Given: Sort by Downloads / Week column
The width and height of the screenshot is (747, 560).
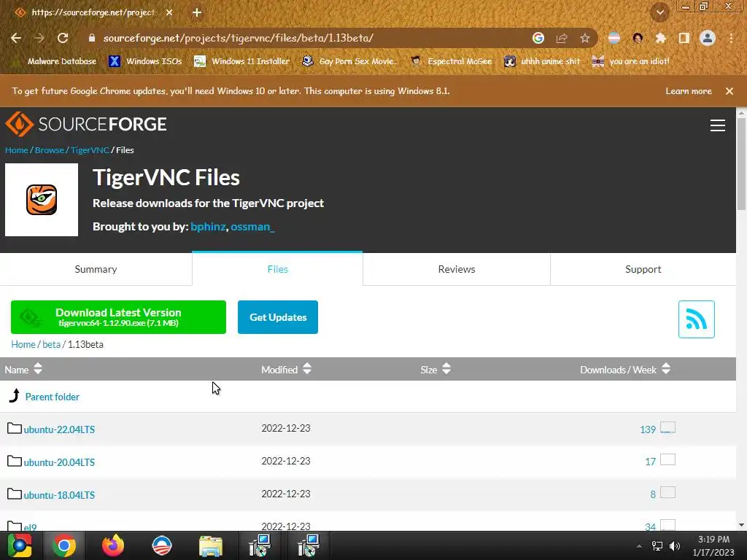Looking at the screenshot, I should coord(625,370).
